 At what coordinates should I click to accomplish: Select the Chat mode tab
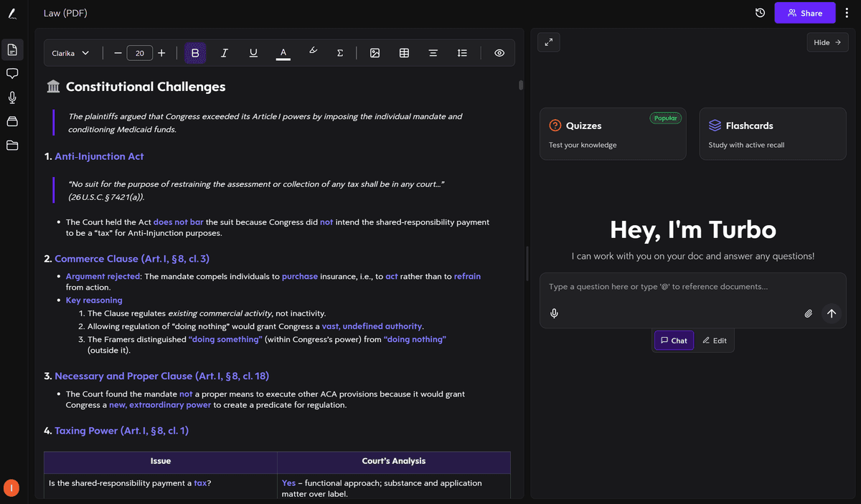[x=674, y=341]
